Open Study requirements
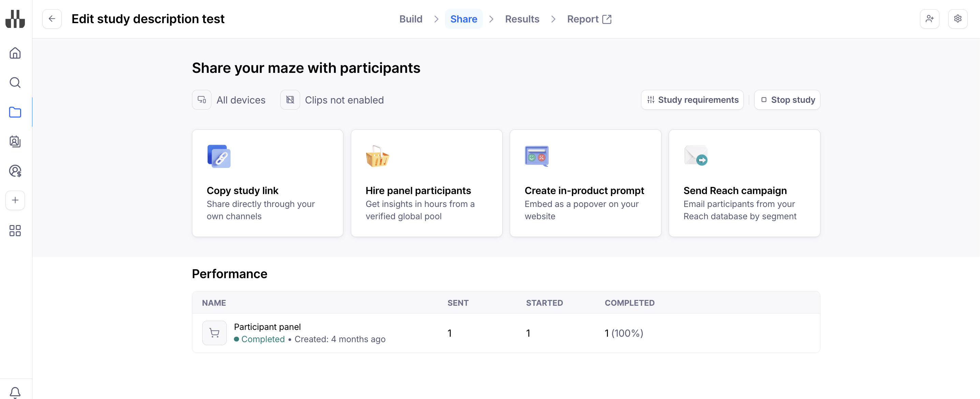Viewport: 980px width, 399px height. pos(692,100)
